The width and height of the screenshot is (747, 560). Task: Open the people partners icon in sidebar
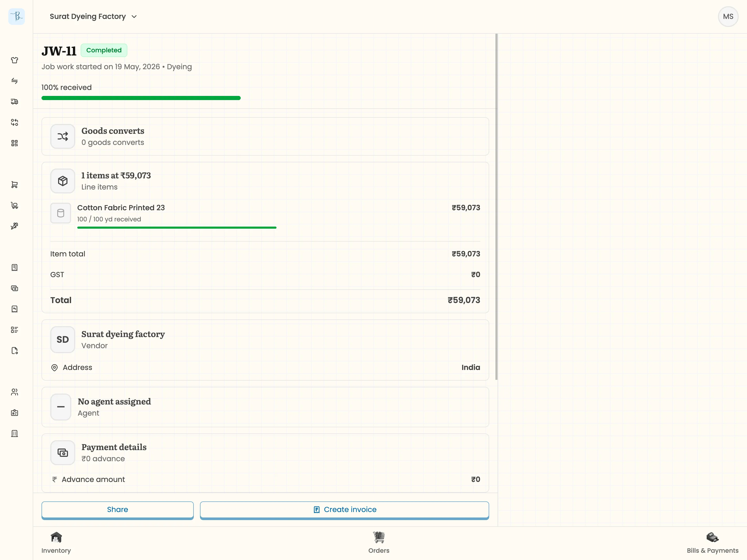pos(15,392)
